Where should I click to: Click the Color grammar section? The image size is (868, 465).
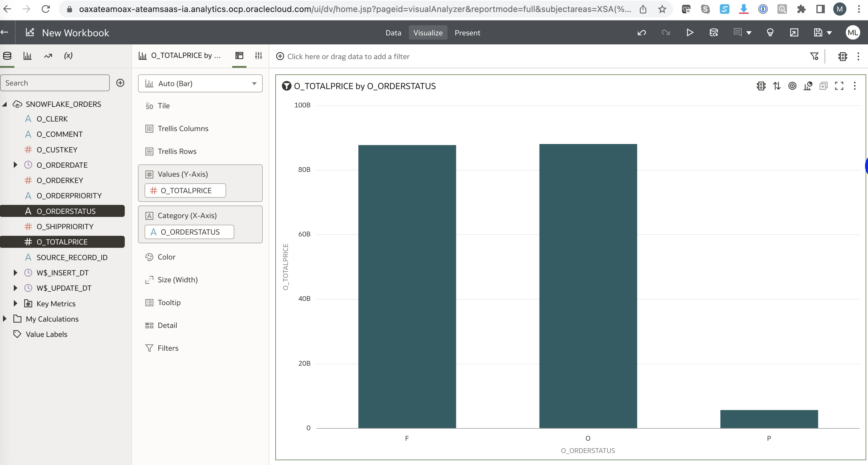(x=166, y=257)
